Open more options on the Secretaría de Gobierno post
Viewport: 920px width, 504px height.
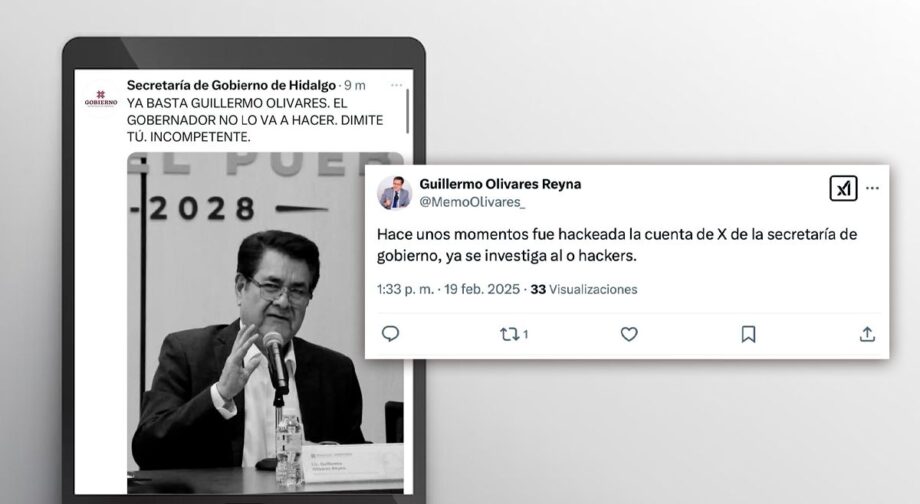click(x=397, y=85)
